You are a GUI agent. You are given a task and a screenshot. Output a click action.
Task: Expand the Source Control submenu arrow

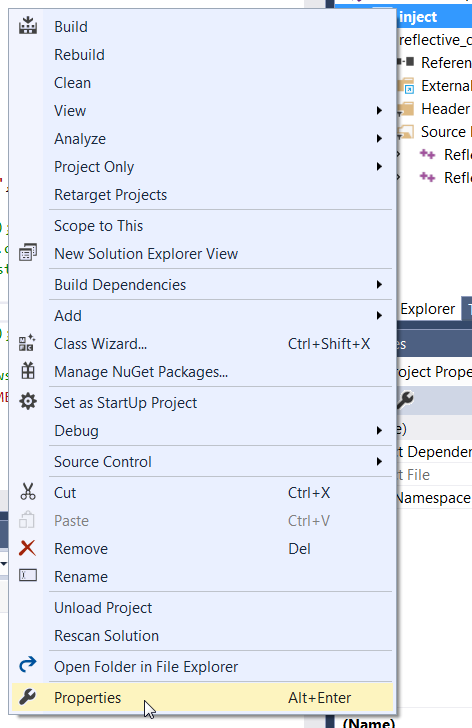[379, 462]
